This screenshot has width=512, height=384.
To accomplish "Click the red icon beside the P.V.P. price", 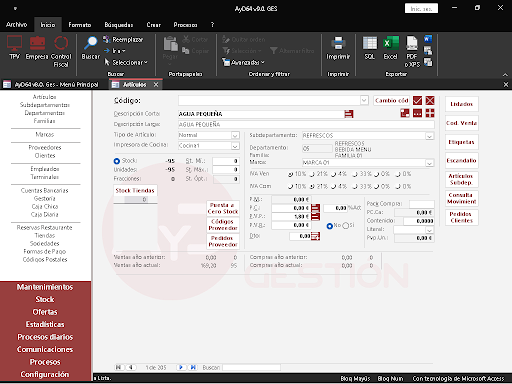I will click(315, 216).
